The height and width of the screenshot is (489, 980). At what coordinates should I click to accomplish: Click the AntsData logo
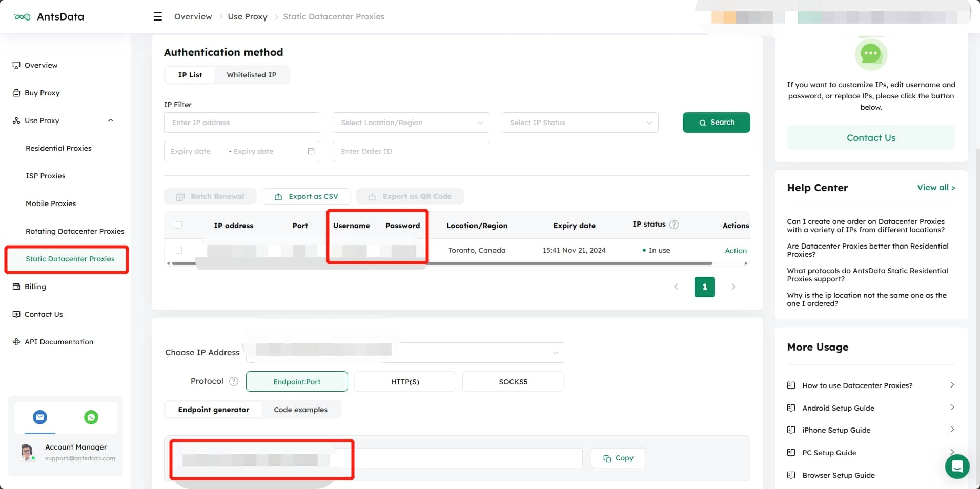point(49,16)
